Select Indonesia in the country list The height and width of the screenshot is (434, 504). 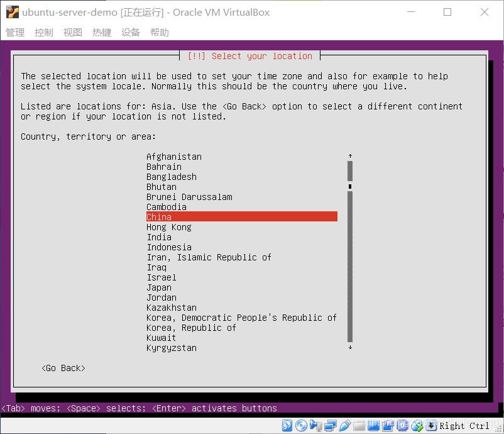169,247
